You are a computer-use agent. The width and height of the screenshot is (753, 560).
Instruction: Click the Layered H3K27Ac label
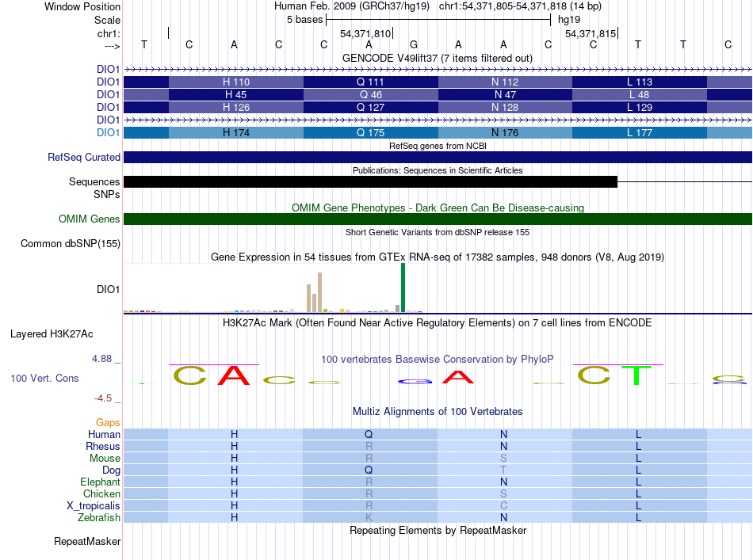pyautogui.click(x=52, y=334)
